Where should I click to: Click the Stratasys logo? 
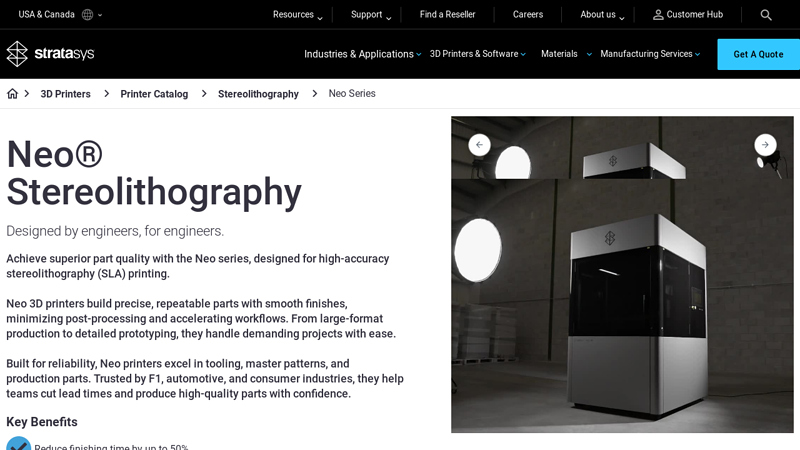pos(51,54)
